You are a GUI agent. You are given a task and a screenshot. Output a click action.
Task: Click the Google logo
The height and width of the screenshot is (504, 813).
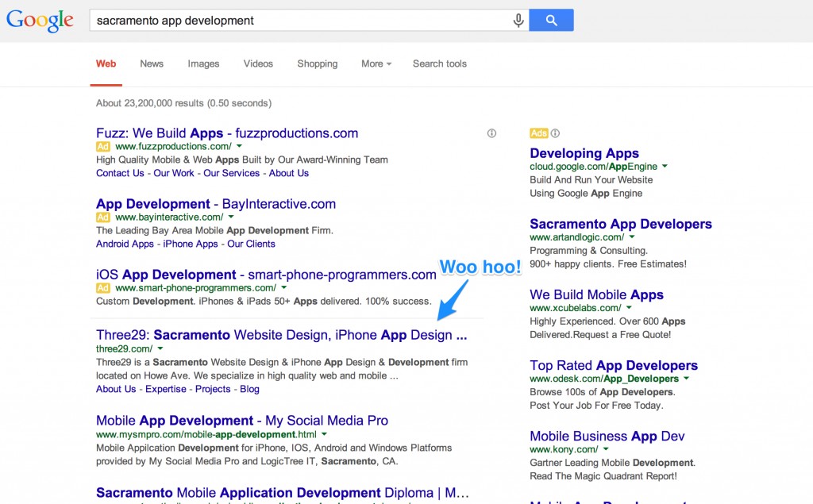pos(40,21)
